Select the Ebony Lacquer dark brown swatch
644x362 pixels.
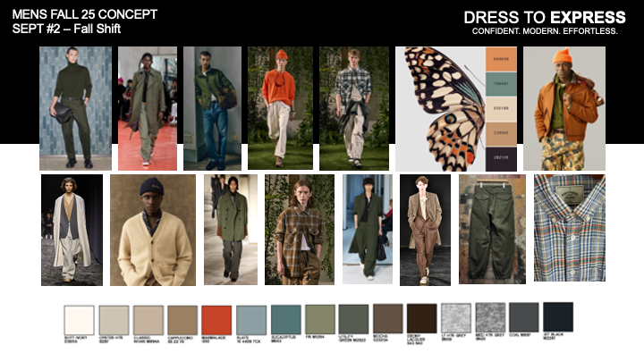422,318
